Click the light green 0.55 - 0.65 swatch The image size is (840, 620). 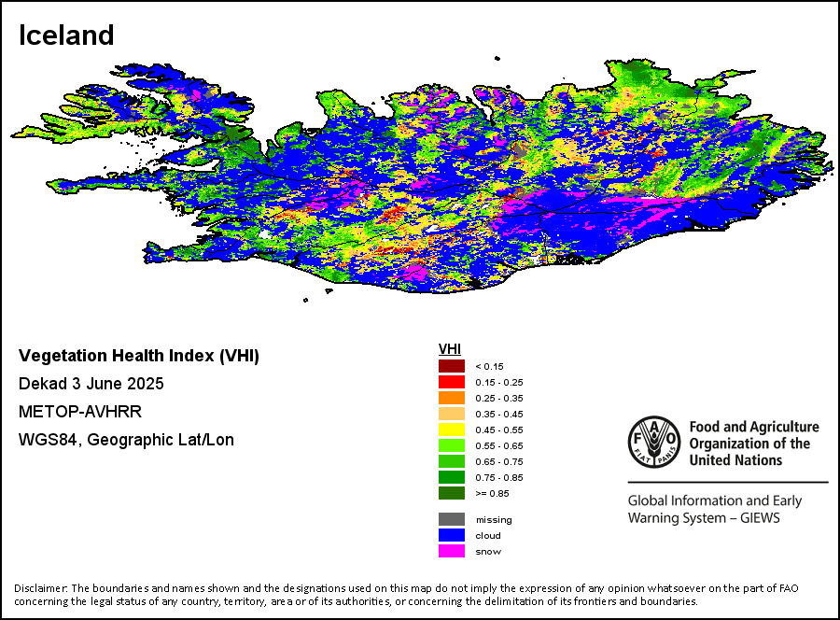pos(452,445)
